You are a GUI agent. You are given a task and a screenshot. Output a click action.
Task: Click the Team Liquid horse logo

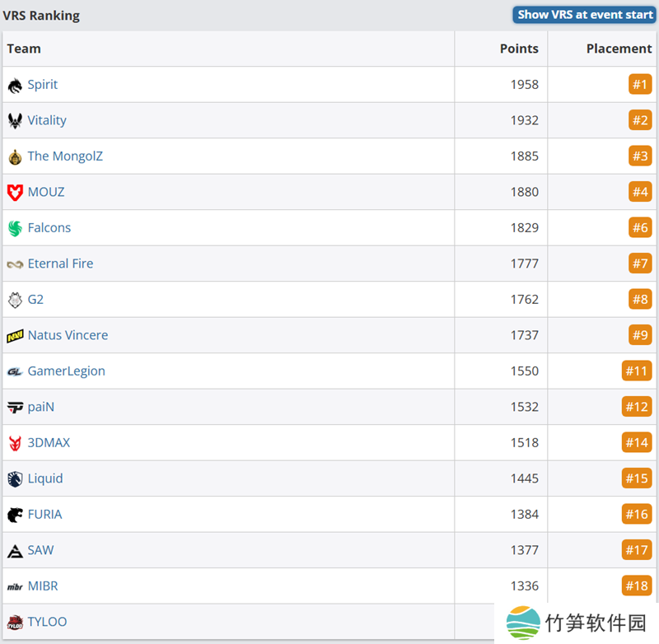point(15,478)
